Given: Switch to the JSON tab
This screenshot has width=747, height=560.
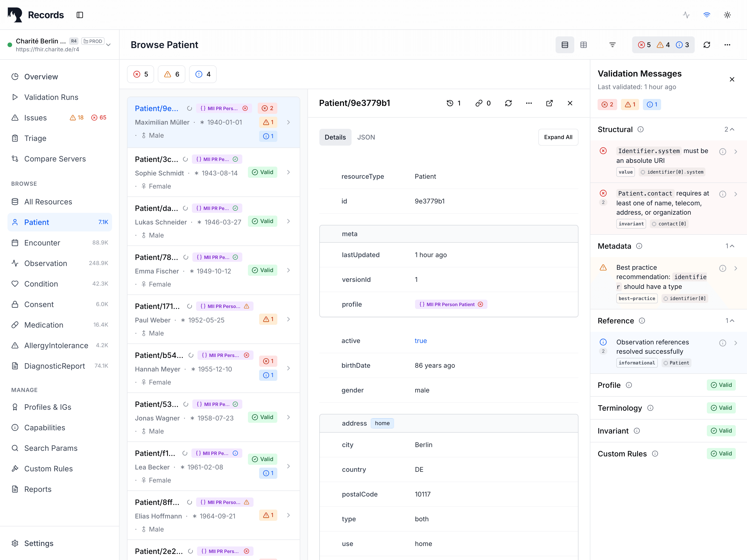Looking at the screenshot, I should (366, 137).
